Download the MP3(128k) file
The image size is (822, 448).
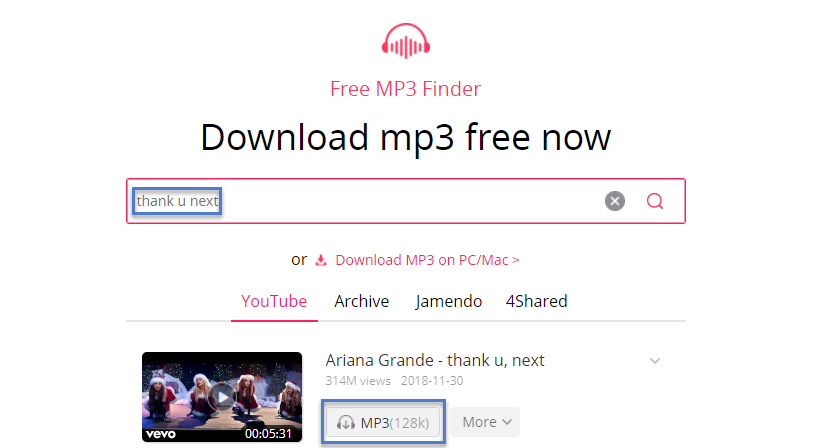click(383, 422)
